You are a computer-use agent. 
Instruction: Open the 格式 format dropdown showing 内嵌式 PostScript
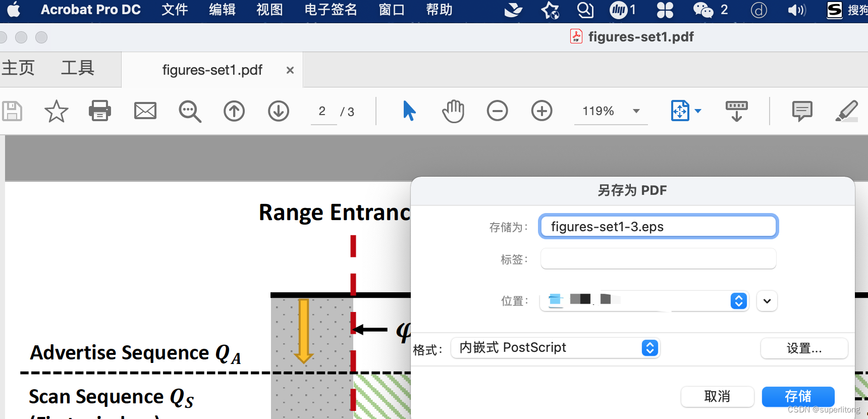click(555, 348)
